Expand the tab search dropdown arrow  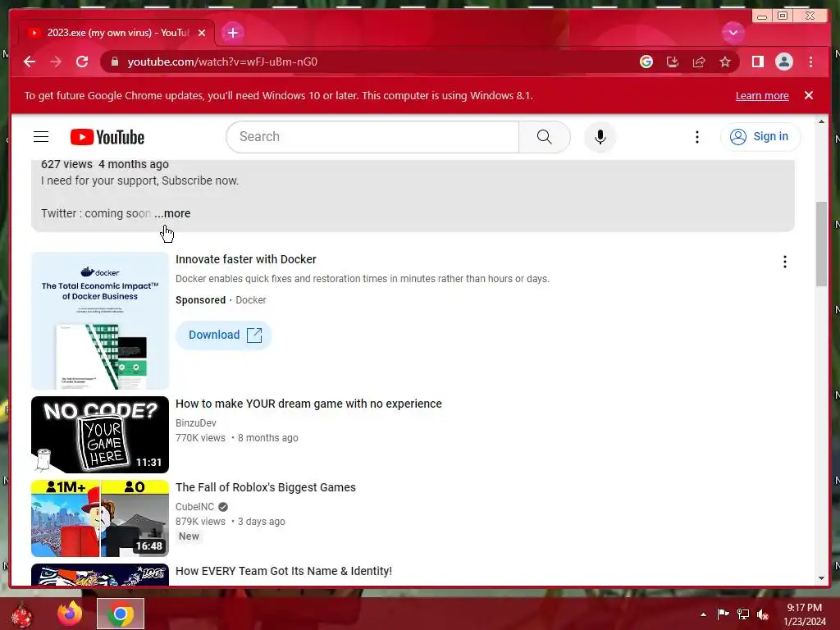pos(733,33)
